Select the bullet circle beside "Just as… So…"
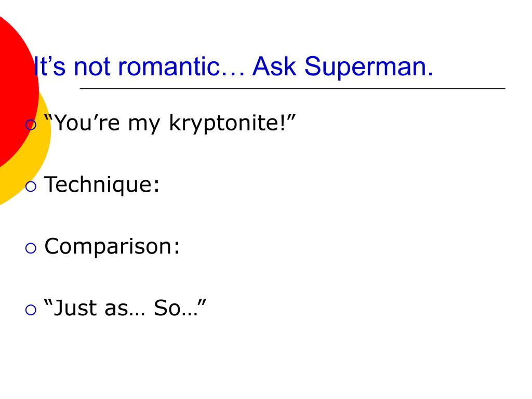The image size is (532, 399). pos(31,310)
